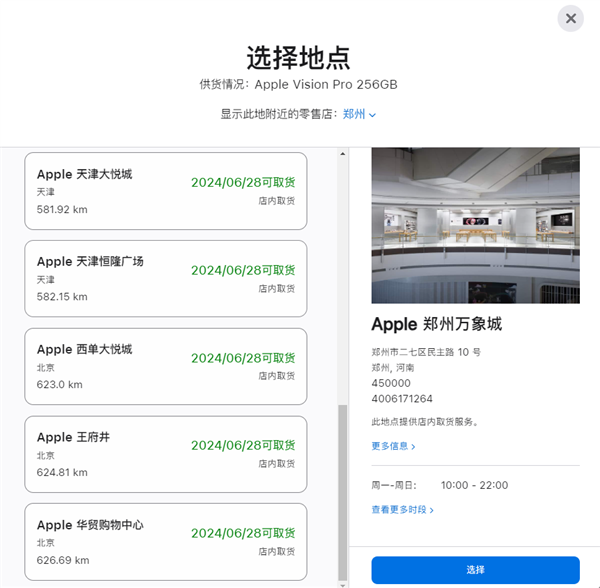Click the phone number 4006171264
This screenshot has width=600, height=588.
(x=402, y=398)
